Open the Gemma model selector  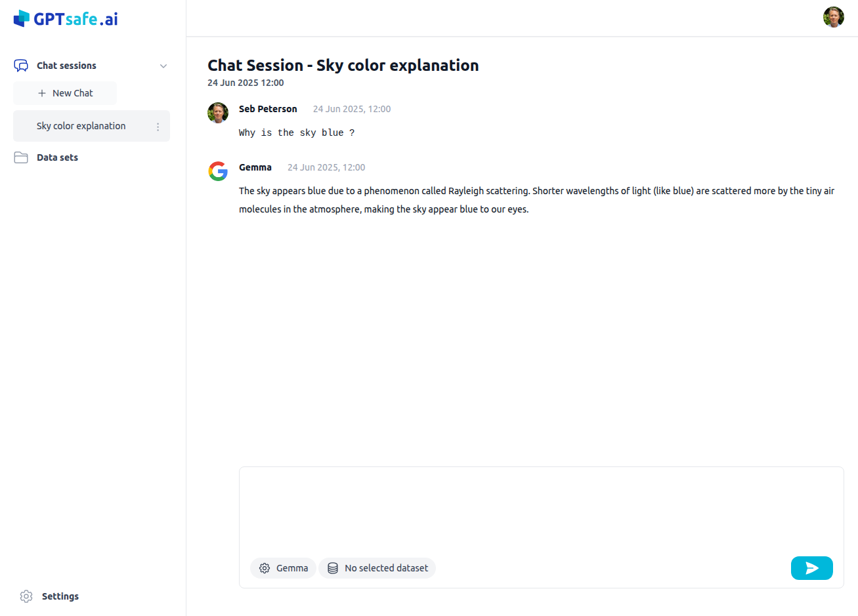(x=283, y=568)
